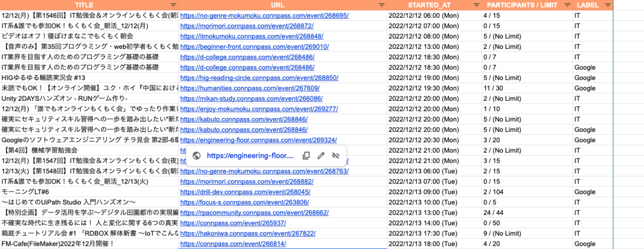This screenshot has height=249, width=644.
Task: Open the PARTICIPANTS / LIMIT column filter
Action: click(x=567, y=5)
